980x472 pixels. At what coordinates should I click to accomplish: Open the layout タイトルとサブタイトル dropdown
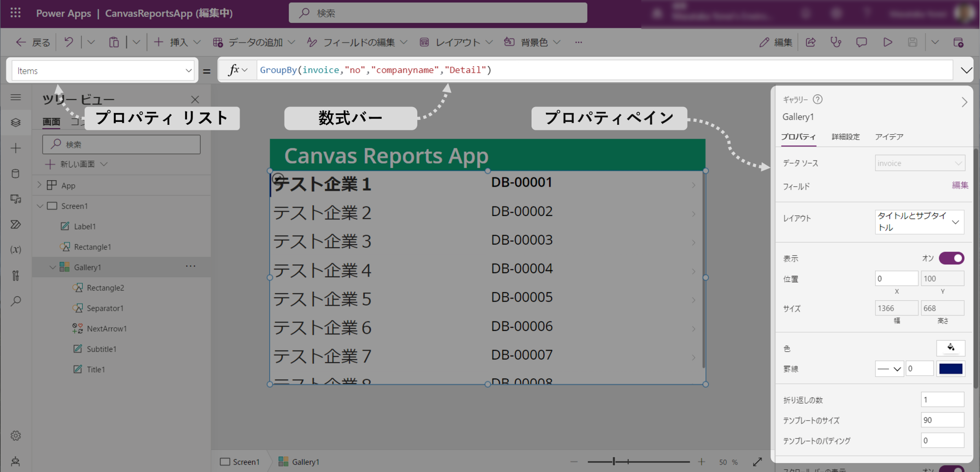click(x=920, y=221)
